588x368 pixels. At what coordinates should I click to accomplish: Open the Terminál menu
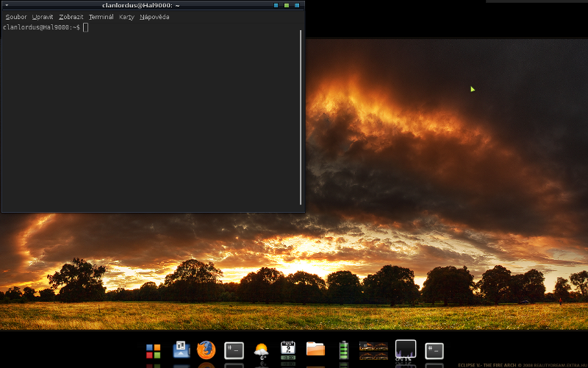point(101,17)
